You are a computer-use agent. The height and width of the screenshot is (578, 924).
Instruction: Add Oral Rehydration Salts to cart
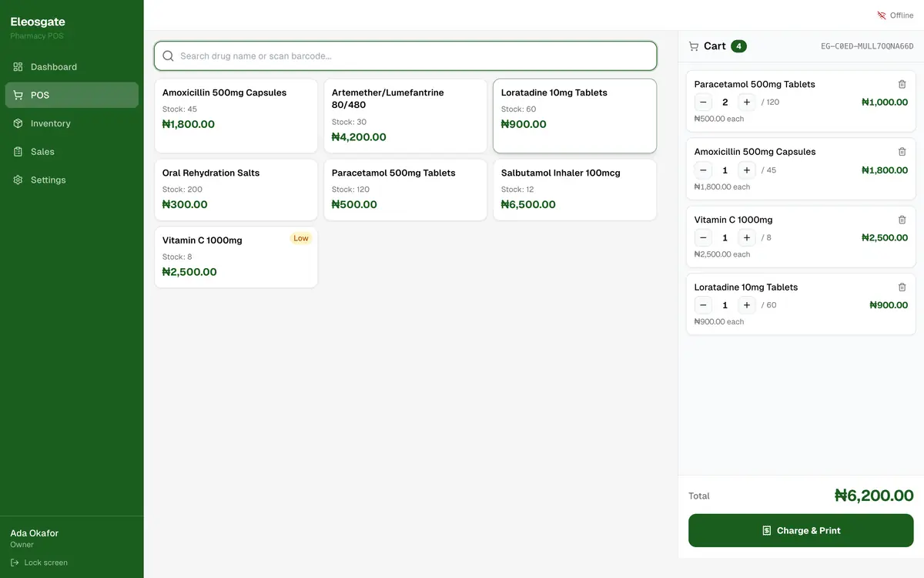click(x=236, y=190)
